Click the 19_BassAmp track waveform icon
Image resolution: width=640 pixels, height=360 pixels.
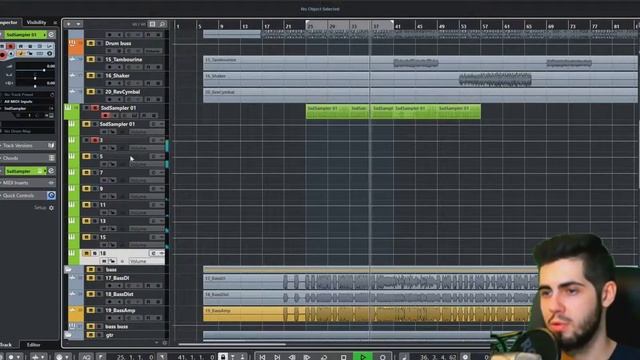click(x=73, y=310)
